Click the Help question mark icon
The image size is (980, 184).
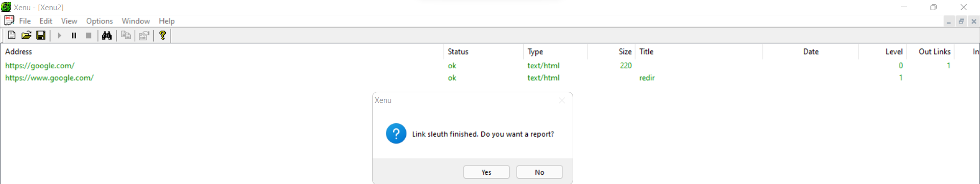tap(163, 35)
